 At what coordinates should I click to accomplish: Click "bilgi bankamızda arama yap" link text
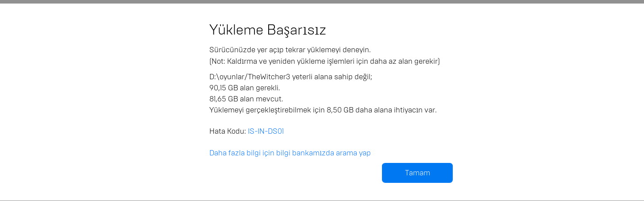coord(323,153)
